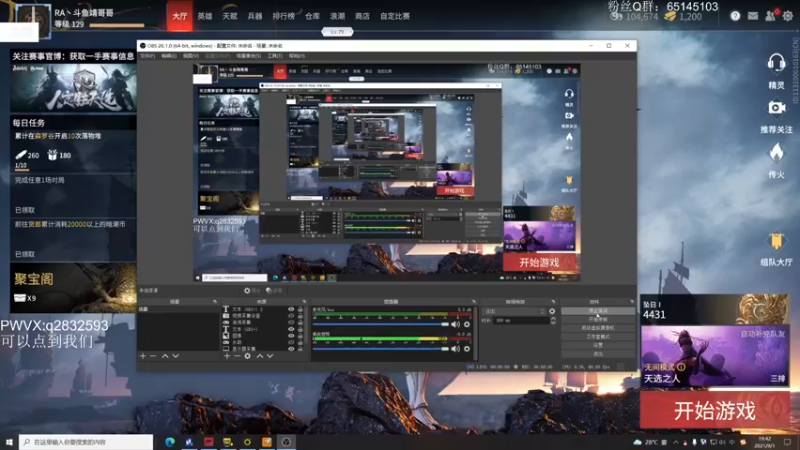Move the scene up with Scenes dock arrow

pyautogui.click(x=165, y=356)
